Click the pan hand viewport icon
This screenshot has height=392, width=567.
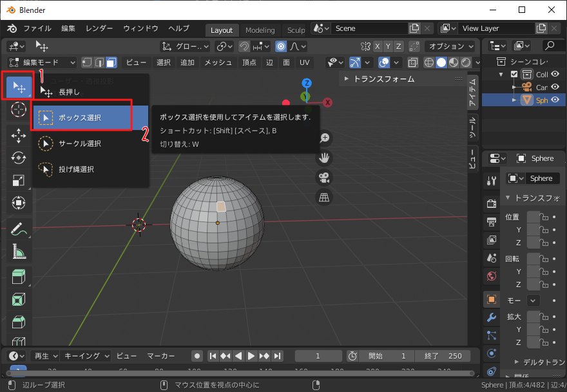(325, 158)
